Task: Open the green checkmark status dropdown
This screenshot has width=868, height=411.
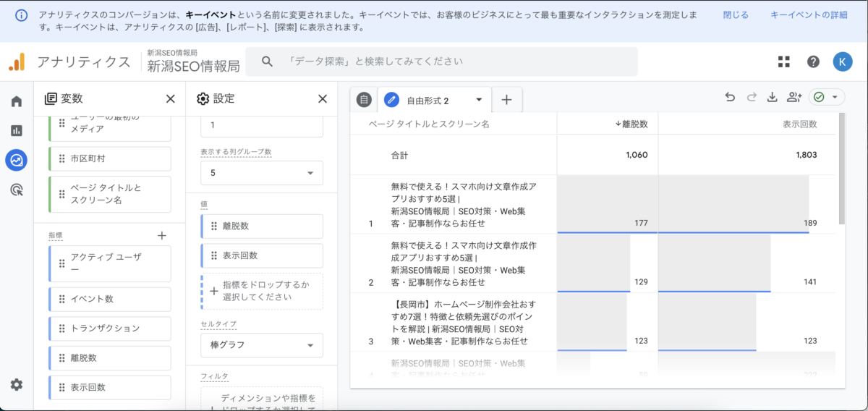Action: pos(827,98)
